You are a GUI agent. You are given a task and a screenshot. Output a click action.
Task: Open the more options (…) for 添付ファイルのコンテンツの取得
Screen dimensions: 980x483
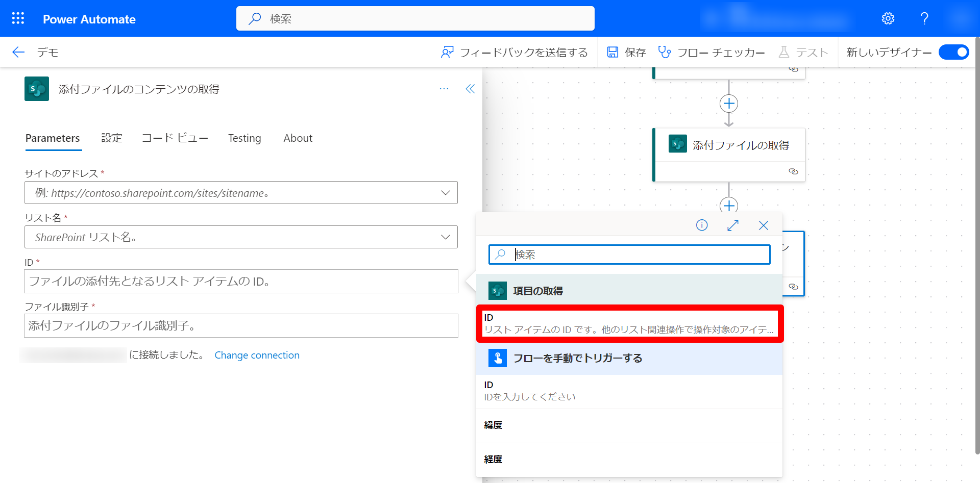pos(444,89)
